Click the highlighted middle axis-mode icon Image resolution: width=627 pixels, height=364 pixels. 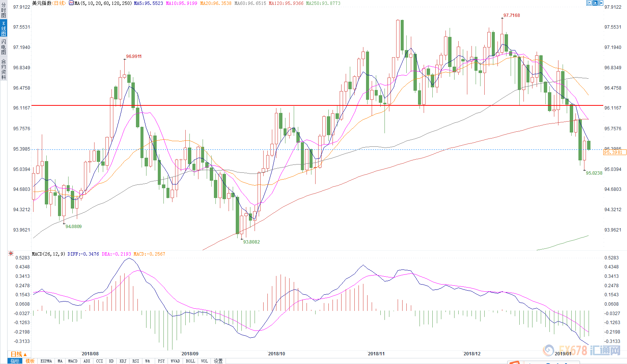tap(595, 3)
